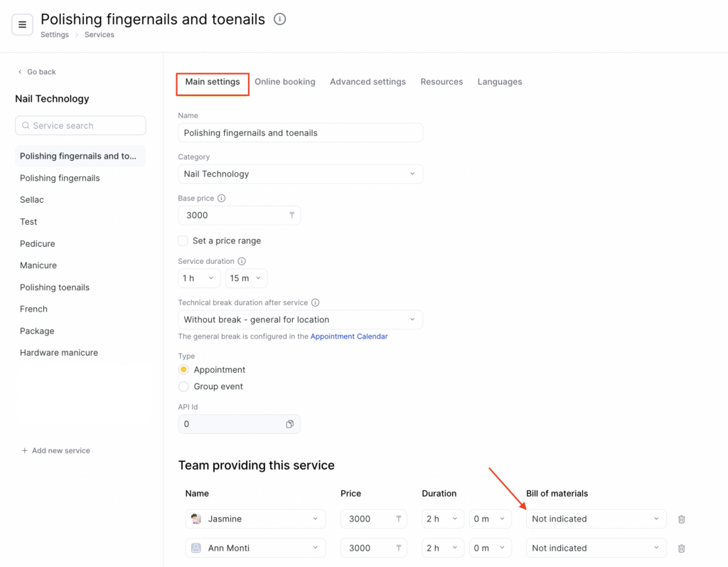Expand the Technical break duration dropdown
Screen dimensions: 728x567
click(x=300, y=319)
